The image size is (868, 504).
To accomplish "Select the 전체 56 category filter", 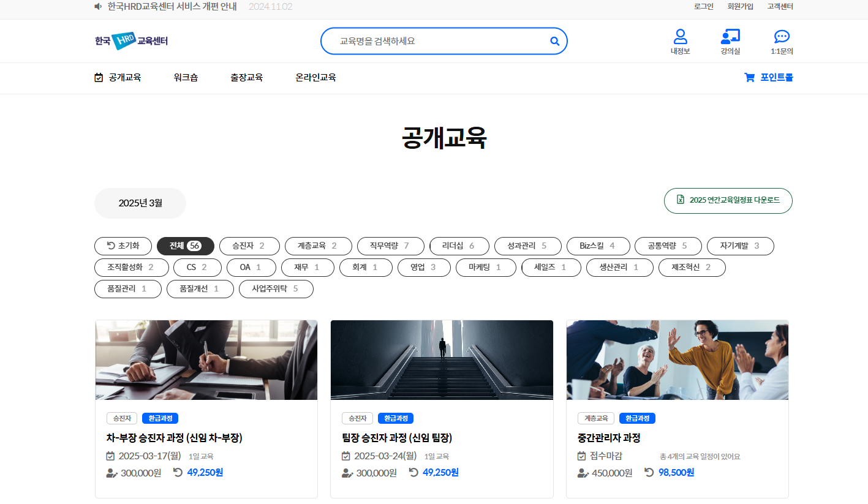I will tap(185, 246).
